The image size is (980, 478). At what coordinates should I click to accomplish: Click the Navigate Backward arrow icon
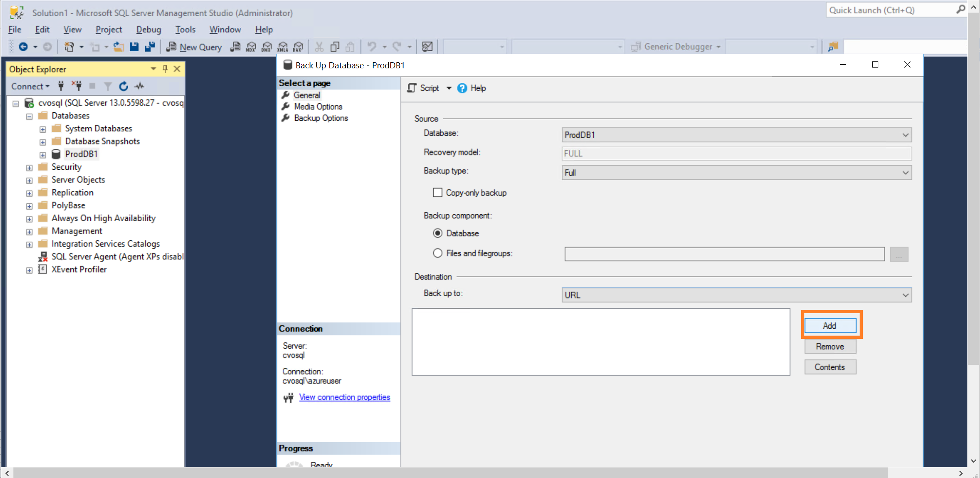[24, 47]
